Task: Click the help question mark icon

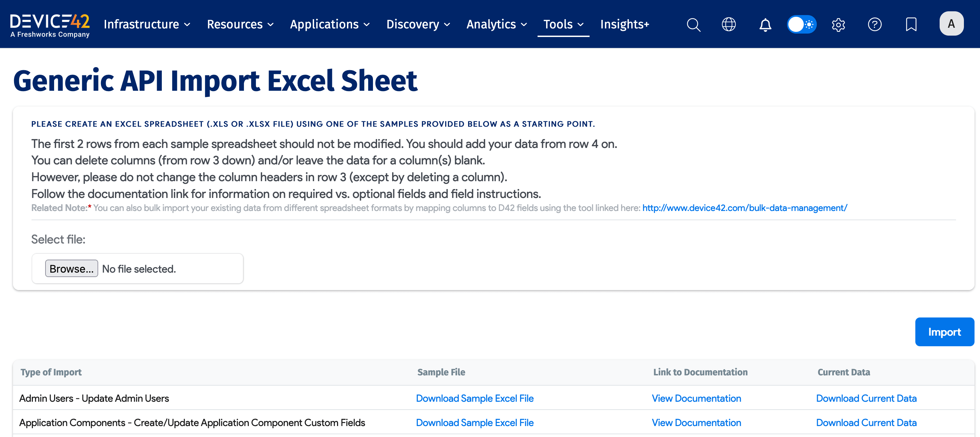Action: coord(875,24)
